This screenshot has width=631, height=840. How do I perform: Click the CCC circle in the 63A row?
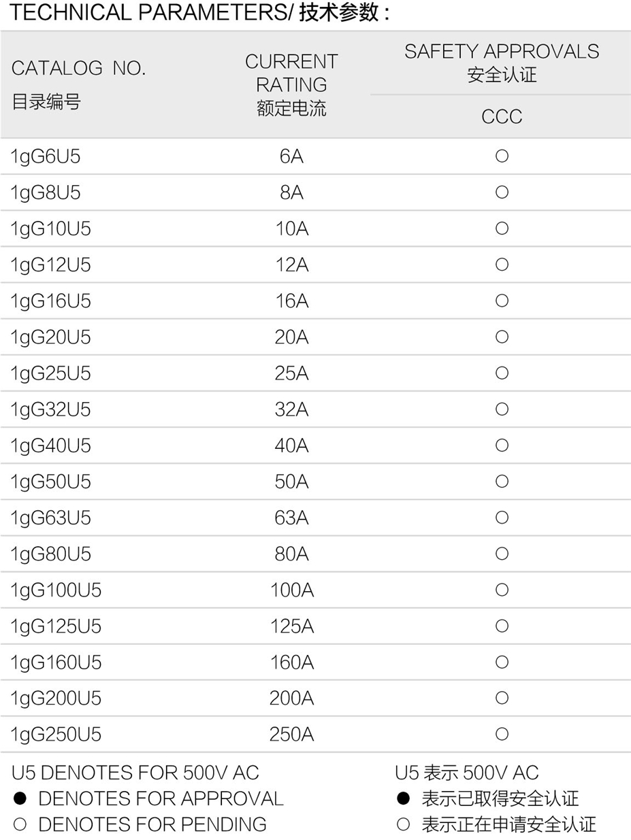pyautogui.click(x=502, y=518)
